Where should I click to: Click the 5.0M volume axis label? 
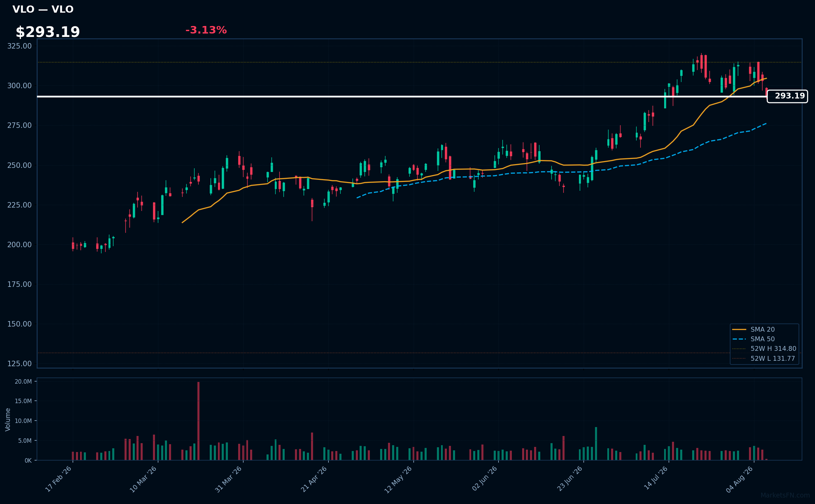25,441
